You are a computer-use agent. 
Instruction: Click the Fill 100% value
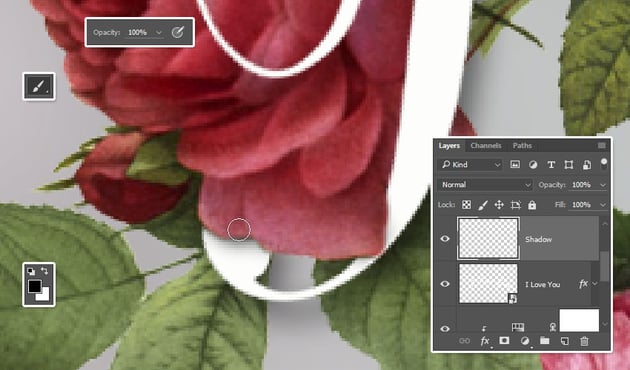(581, 205)
